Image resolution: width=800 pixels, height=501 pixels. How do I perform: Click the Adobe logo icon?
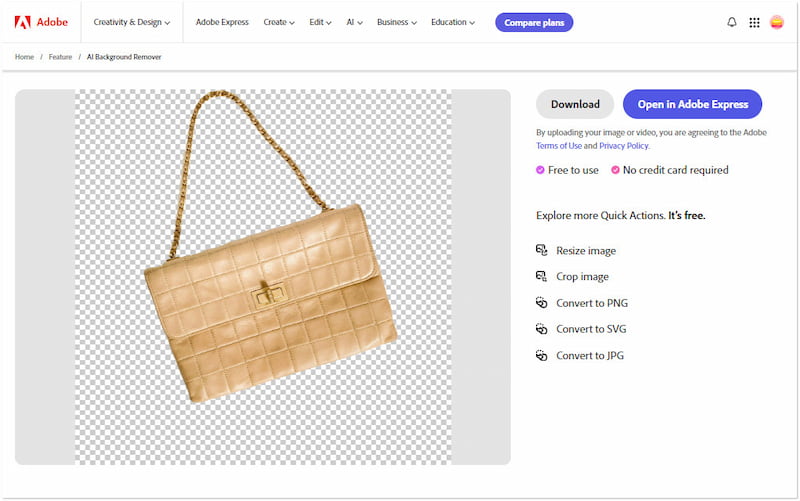[22, 22]
